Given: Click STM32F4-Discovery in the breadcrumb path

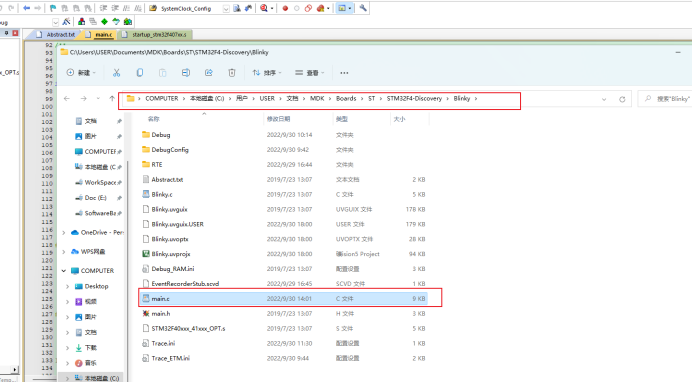Looking at the screenshot, I should pyautogui.click(x=414, y=98).
